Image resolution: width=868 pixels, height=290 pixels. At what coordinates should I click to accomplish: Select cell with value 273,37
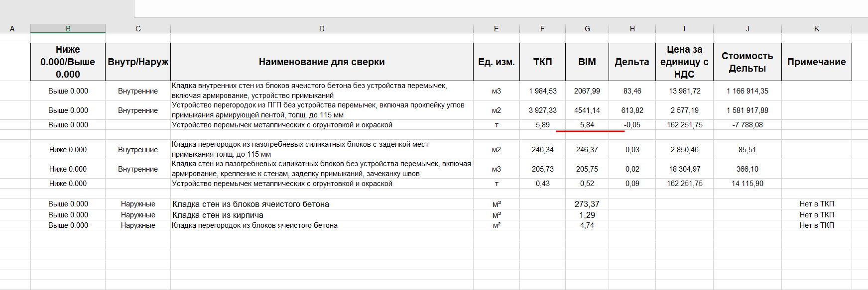587,204
